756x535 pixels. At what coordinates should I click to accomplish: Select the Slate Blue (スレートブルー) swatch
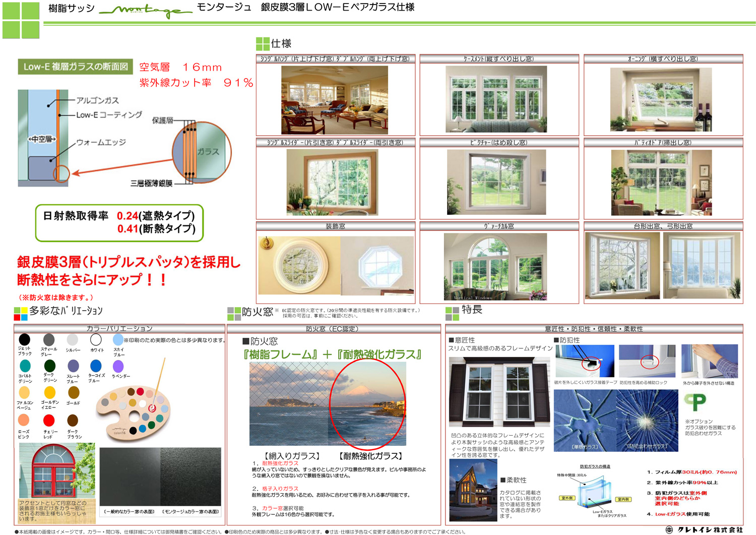click(73, 366)
